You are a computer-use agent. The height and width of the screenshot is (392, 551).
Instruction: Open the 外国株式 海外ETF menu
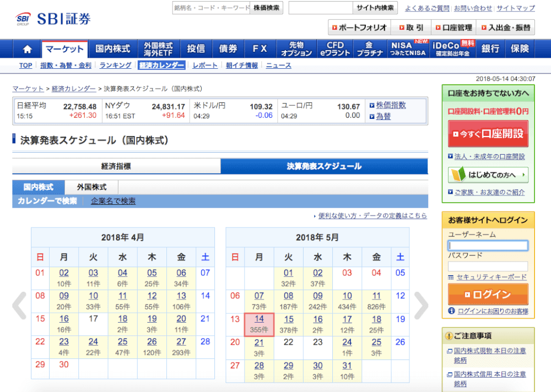158,49
